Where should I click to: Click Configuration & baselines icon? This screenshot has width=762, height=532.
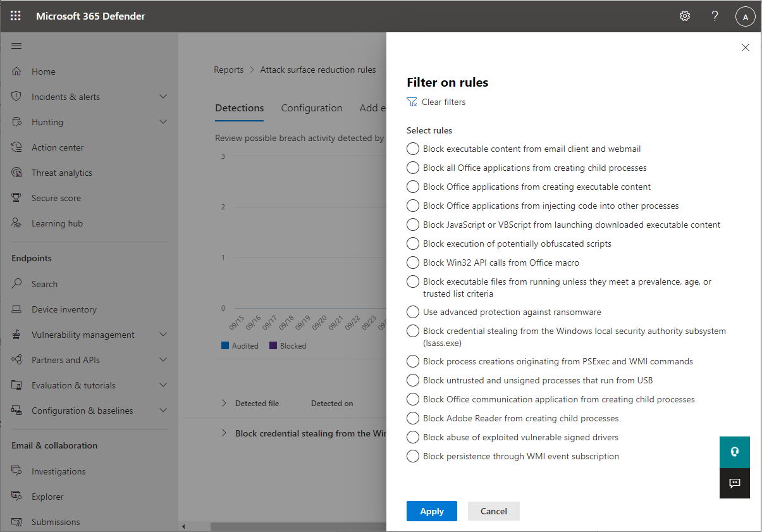click(x=17, y=411)
